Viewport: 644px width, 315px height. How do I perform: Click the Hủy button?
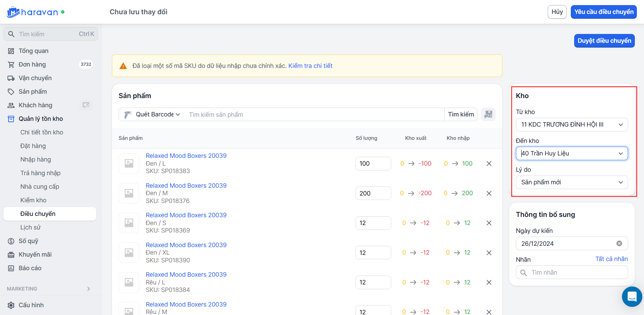(557, 12)
